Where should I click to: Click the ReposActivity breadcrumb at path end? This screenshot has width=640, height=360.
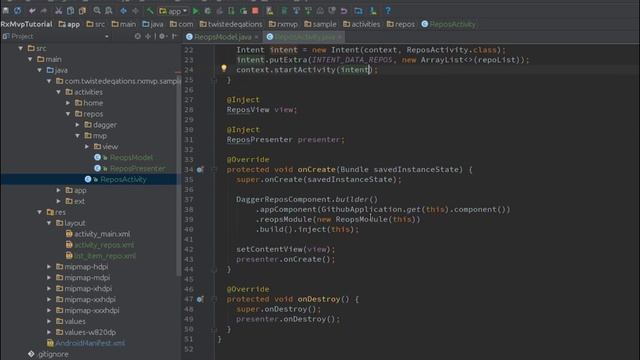[x=449, y=24]
